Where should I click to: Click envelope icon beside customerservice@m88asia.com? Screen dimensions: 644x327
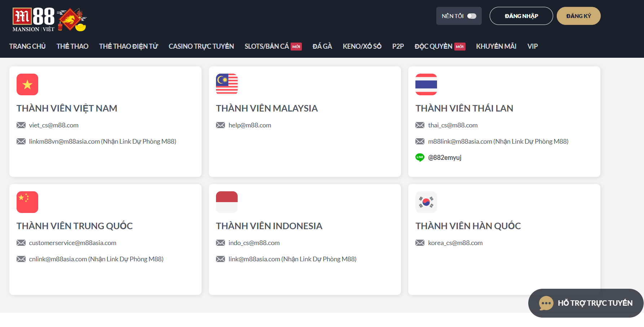point(21,243)
